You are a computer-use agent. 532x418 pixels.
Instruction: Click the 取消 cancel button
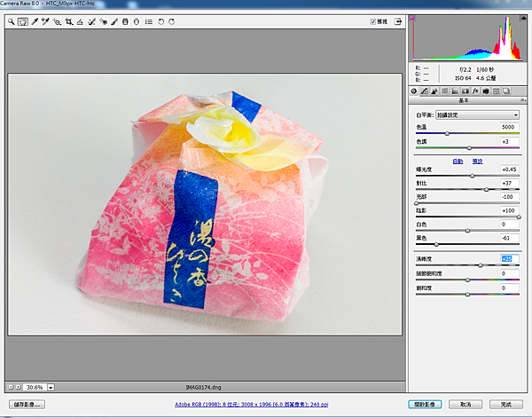[465, 405]
